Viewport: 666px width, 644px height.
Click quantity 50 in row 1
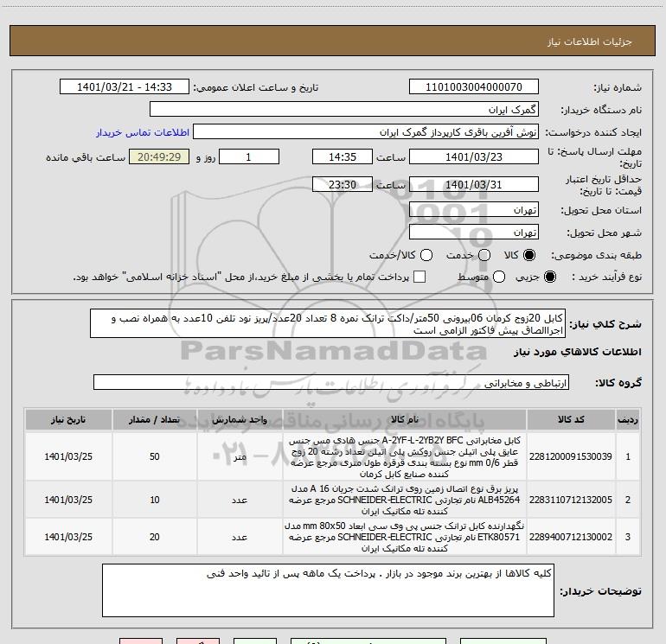pyautogui.click(x=155, y=456)
